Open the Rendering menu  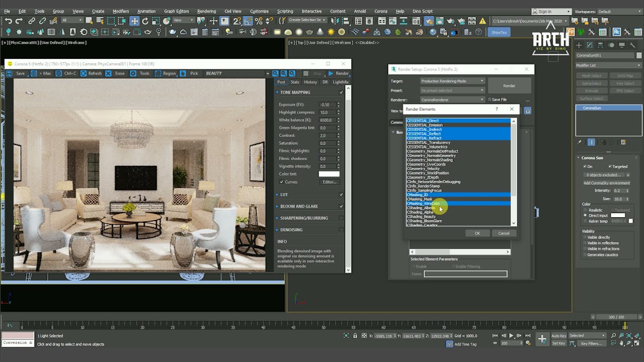point(206,11)
